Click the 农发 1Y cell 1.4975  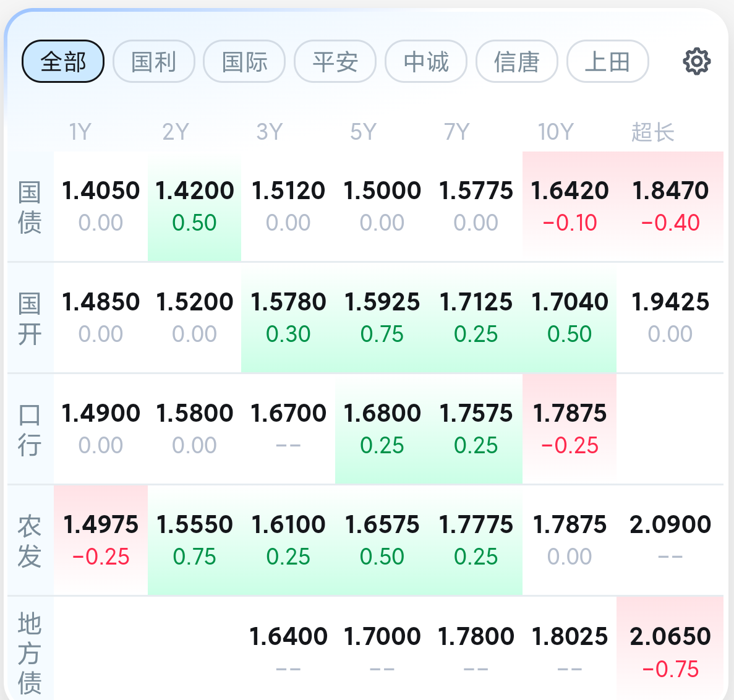click(101, 540)
